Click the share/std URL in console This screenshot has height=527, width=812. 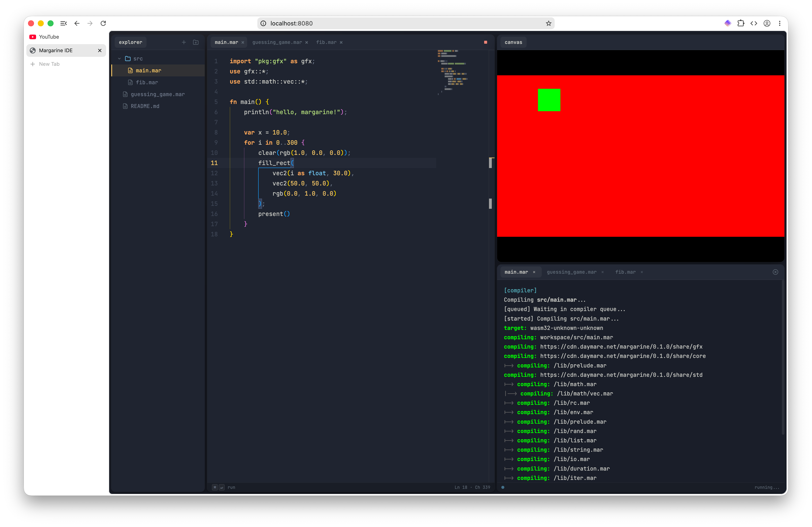tap(621, 375)
